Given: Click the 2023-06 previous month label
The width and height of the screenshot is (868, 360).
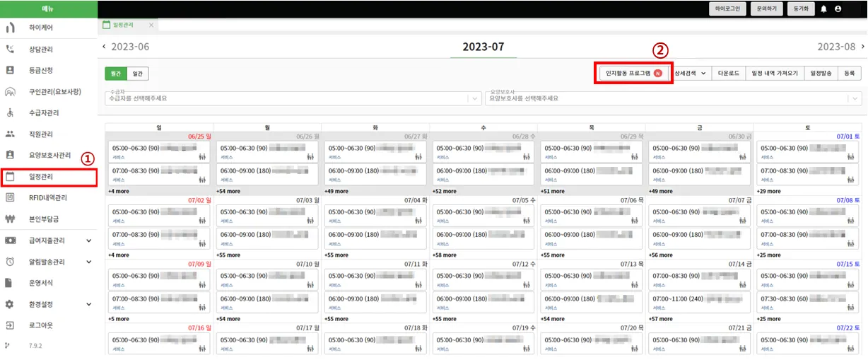Looking at the screenshot, I should click(x=130, y=47).
